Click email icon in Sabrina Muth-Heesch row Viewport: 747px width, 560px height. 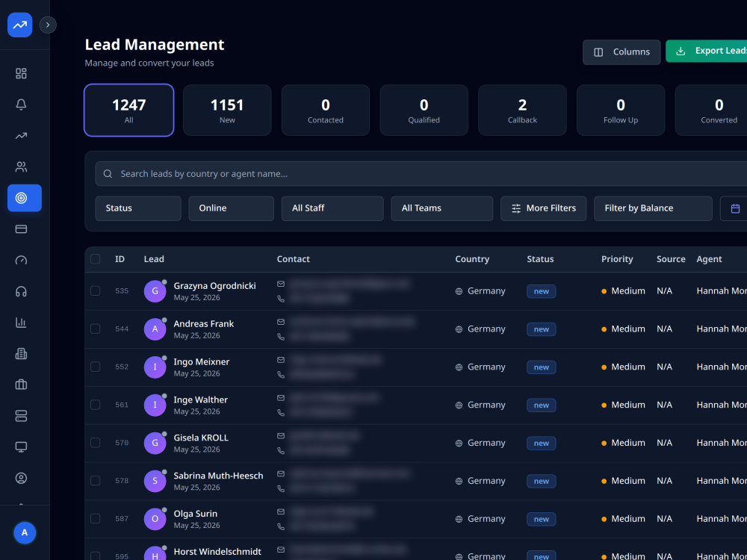(281, 474)
